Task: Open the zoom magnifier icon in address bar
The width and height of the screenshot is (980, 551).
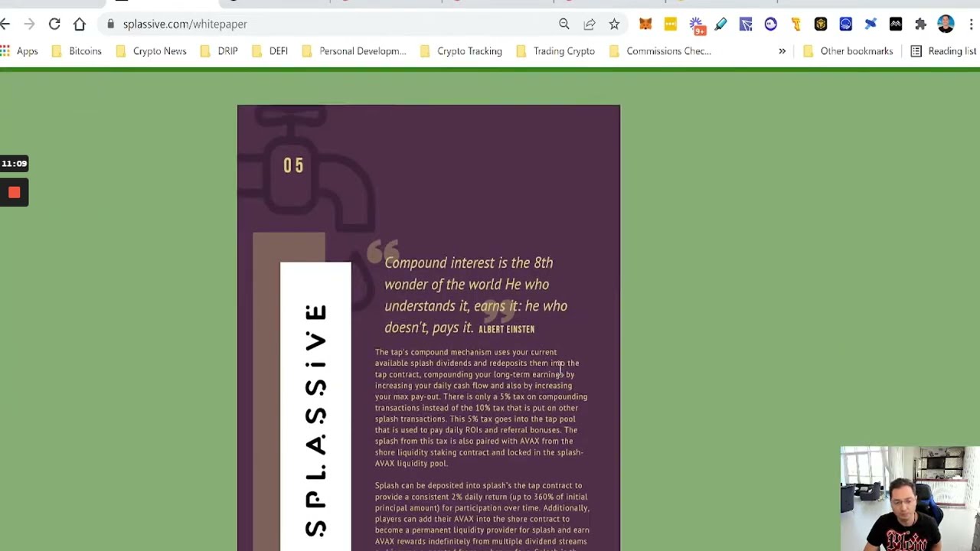Action: click(x=564, y=24)
